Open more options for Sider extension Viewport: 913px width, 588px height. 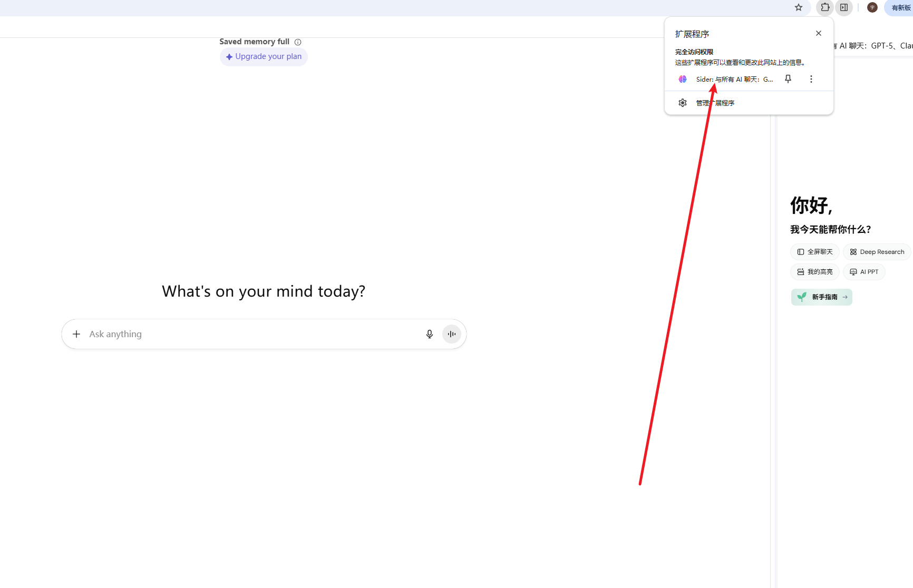point(811,79)
